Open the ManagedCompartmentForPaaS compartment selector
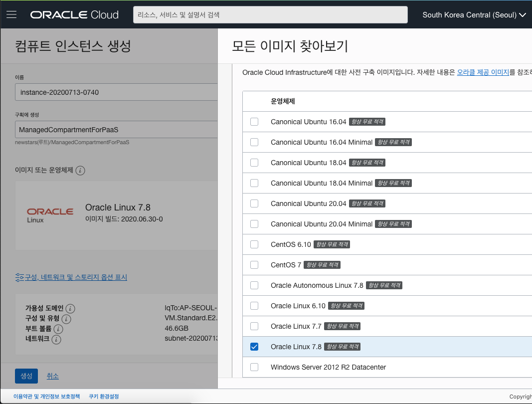This screenshot has width=532, height=404. (116, 129)
